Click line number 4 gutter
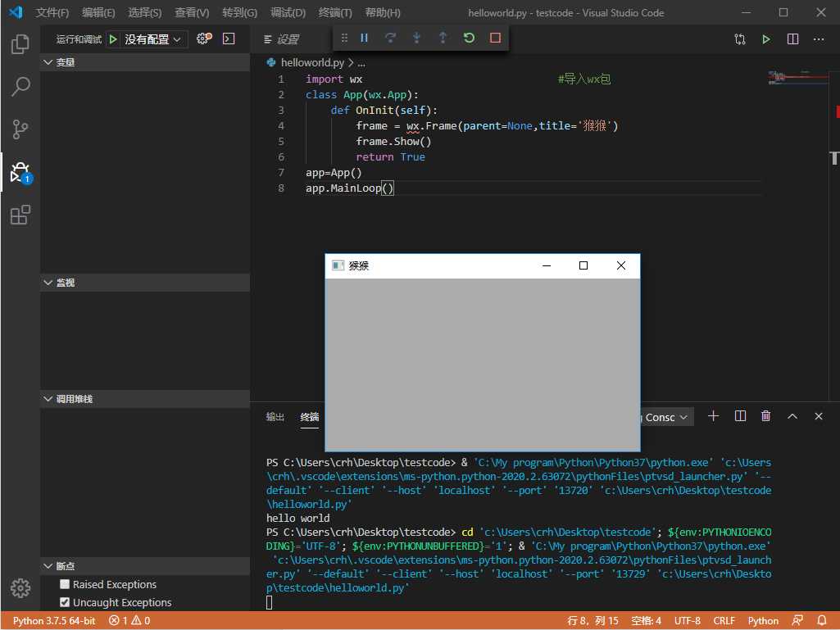This screenshot has height=630, width=840. point(281,126)
